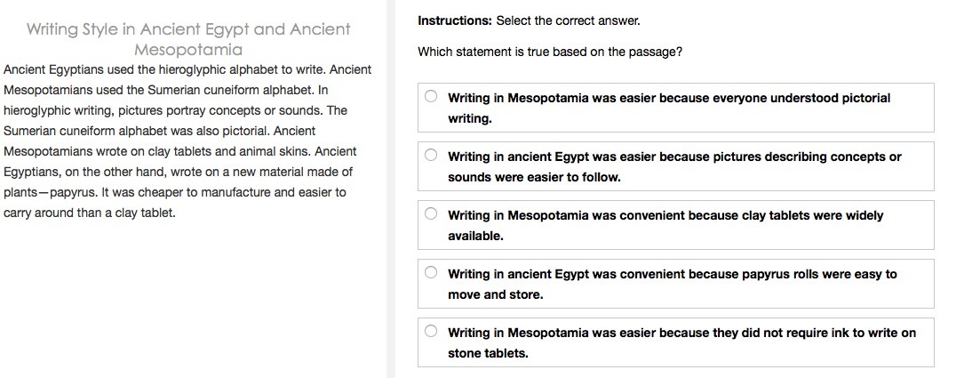The image size is (980, 378).
Task: Click question 'Which statement is true based on the passage?'
Action: click(550, 52)
